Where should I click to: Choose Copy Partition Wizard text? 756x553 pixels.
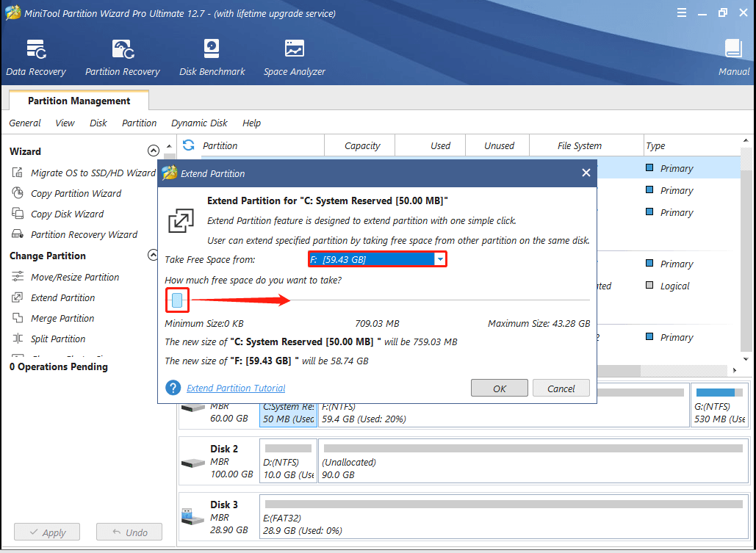[x=76, y=193]
